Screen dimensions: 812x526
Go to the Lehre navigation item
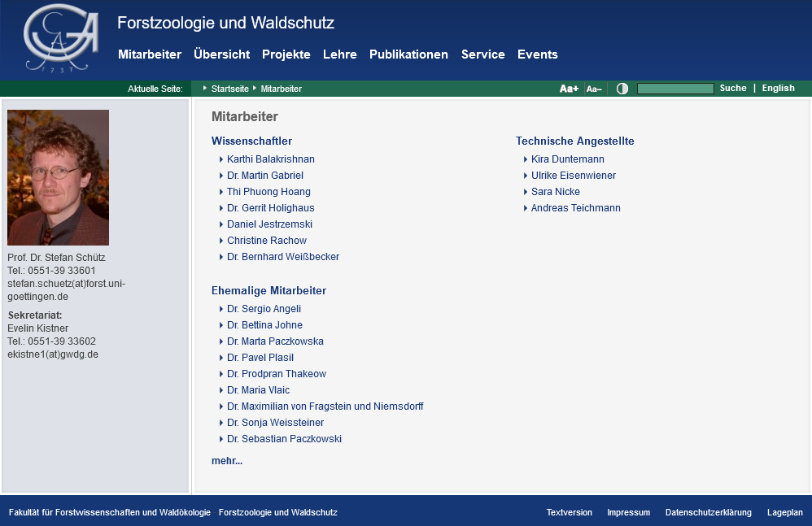pyautogui.click(x=339, y=54)
